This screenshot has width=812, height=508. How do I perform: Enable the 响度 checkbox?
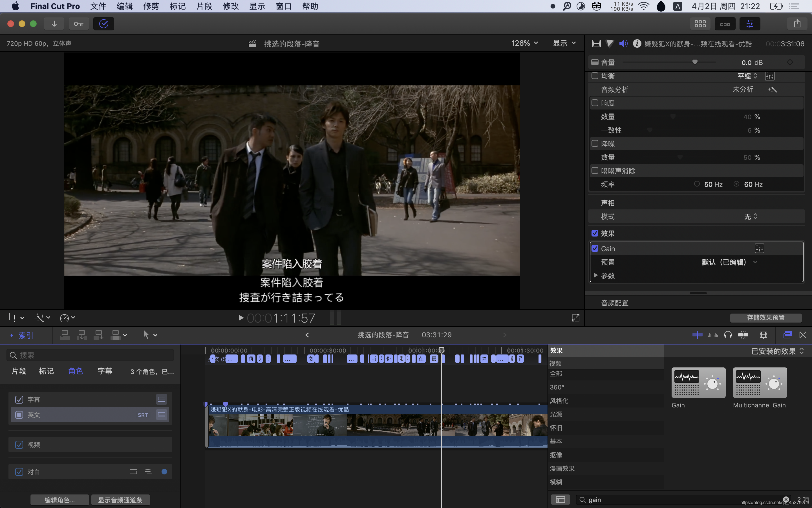point(595,103)
